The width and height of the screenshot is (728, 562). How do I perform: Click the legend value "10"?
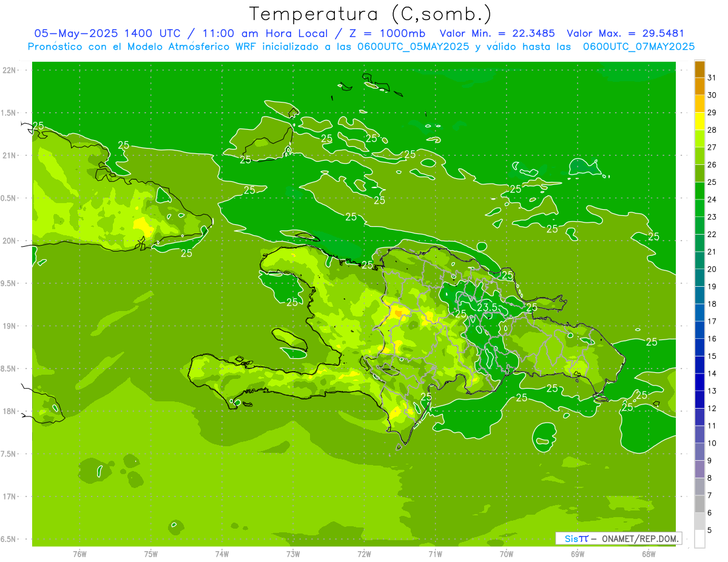coord(712,443)
